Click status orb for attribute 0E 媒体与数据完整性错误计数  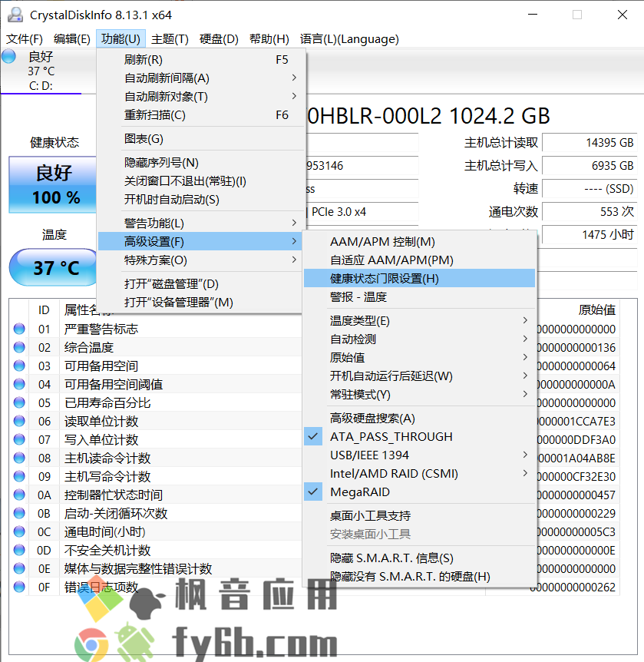click(x=19, y=568)
